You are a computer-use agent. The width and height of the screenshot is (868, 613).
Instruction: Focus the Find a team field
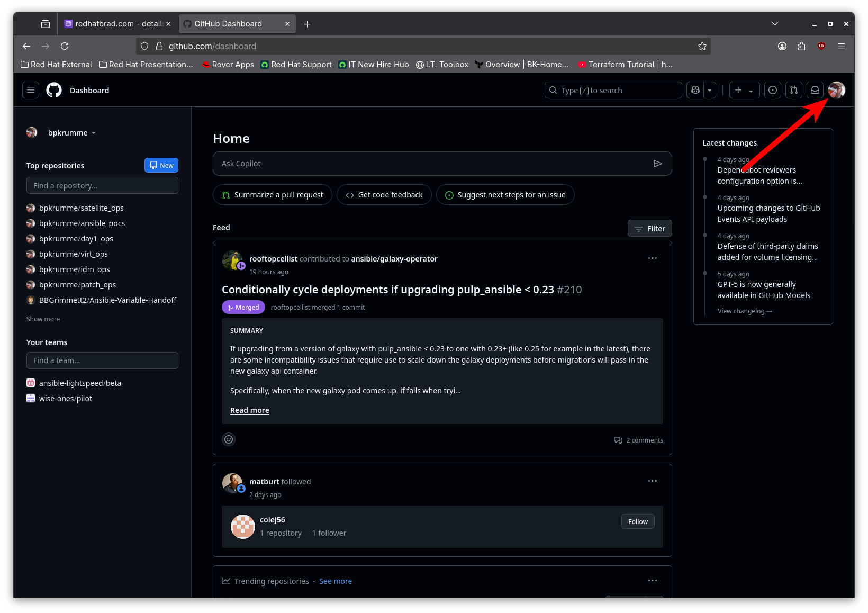(102, 360)
